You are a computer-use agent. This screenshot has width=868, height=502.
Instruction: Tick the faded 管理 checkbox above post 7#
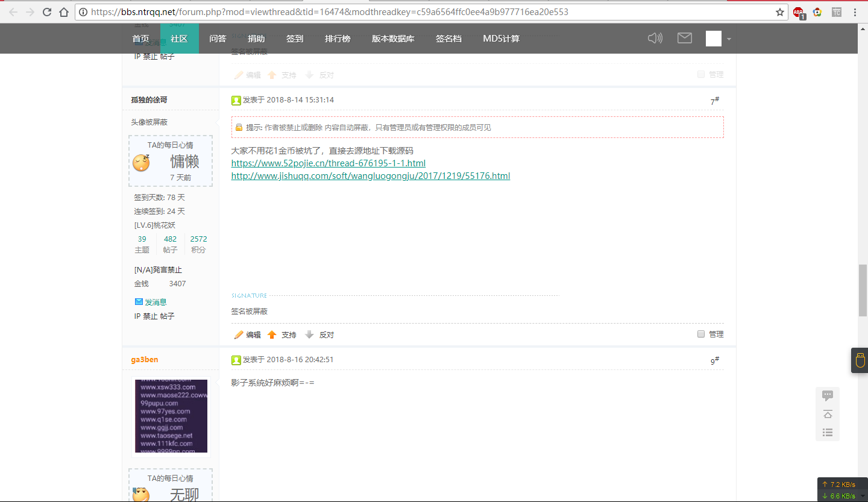[701, 74]
